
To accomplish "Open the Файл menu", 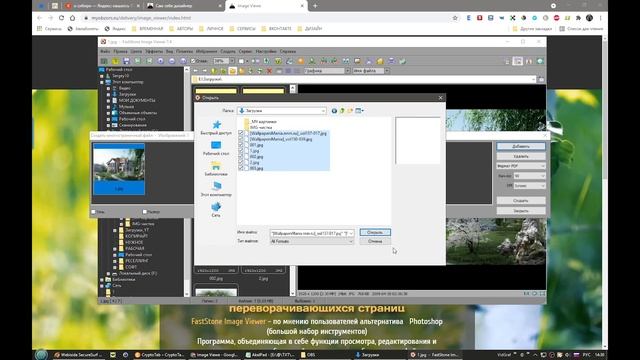I will tap(105, 51).
